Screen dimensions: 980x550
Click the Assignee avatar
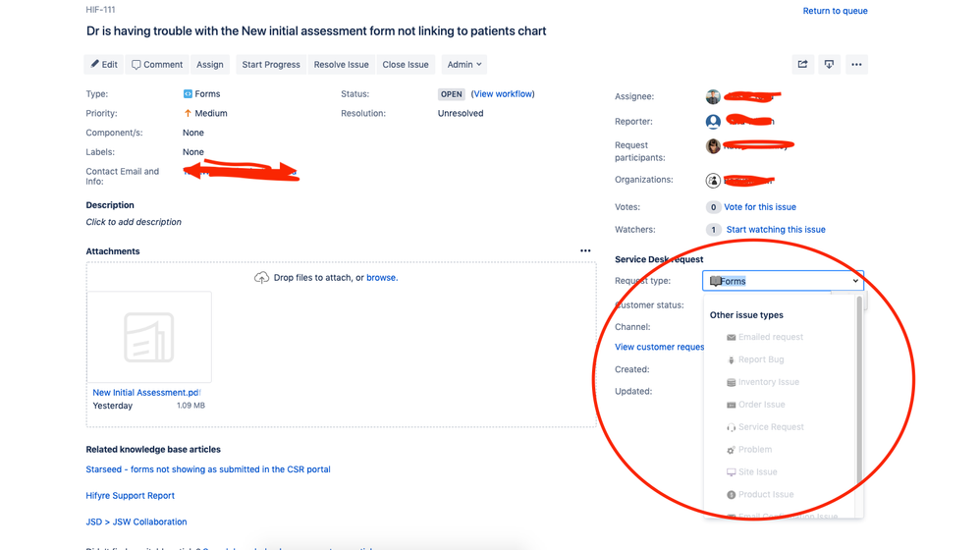pos(713,97)
